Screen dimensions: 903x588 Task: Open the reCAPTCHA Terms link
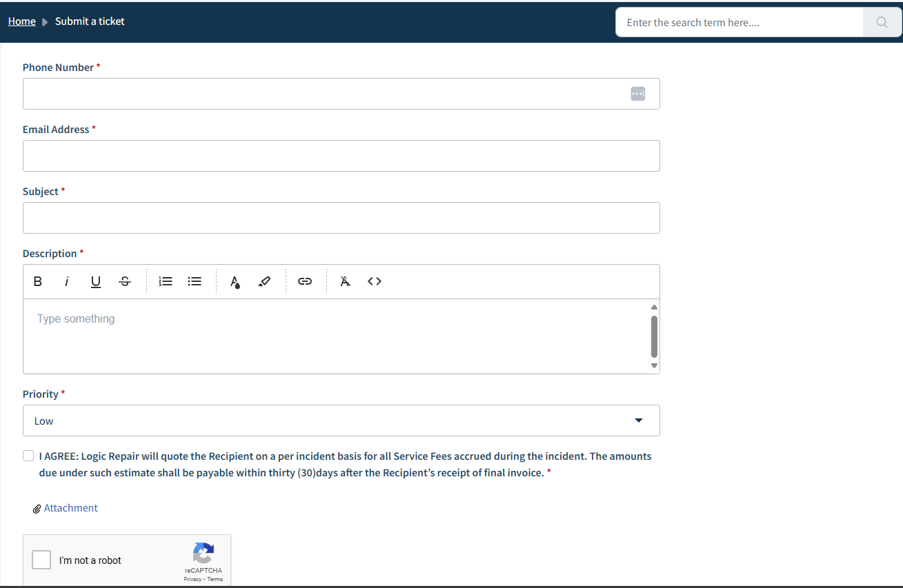[215, 579]
